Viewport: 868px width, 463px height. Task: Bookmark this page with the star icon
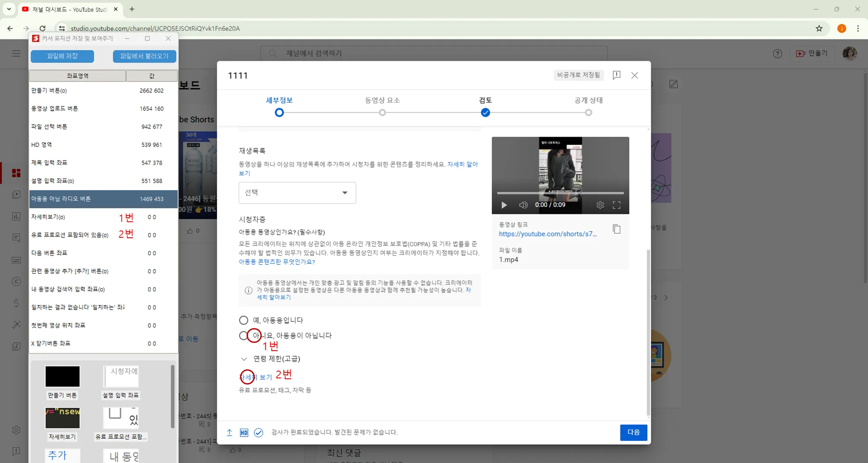[x=819, y=28]
